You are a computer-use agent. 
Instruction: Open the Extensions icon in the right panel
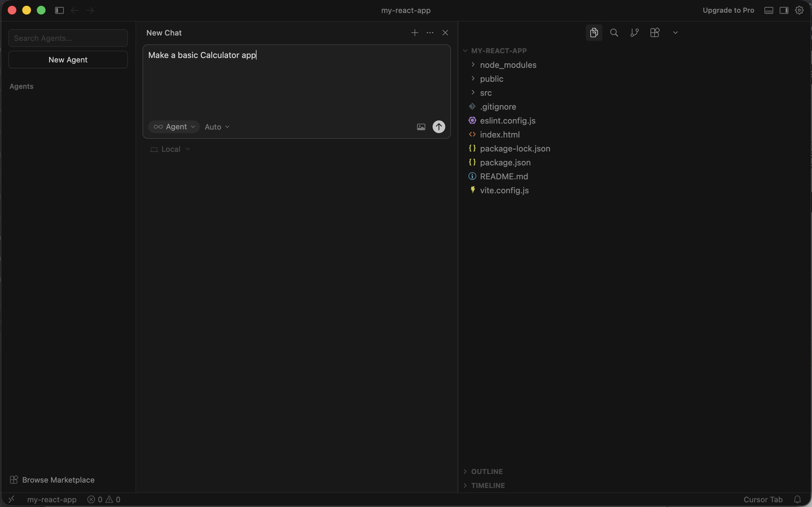coord(654,33)
